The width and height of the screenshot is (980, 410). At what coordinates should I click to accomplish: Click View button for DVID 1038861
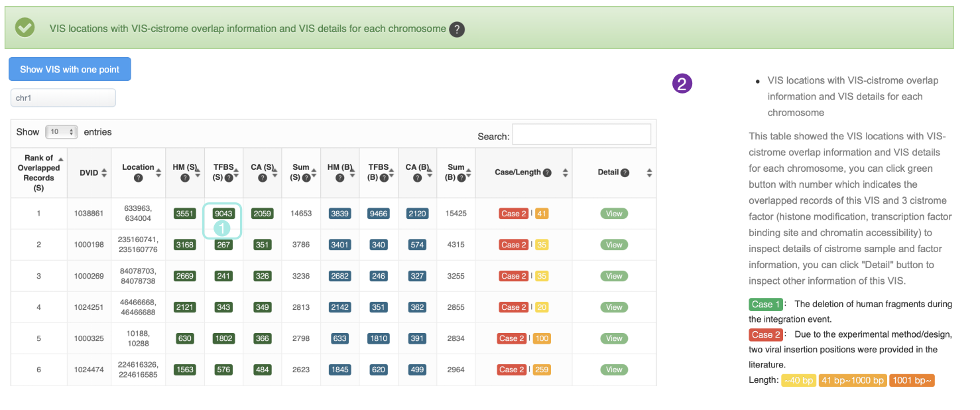(614, 214)
